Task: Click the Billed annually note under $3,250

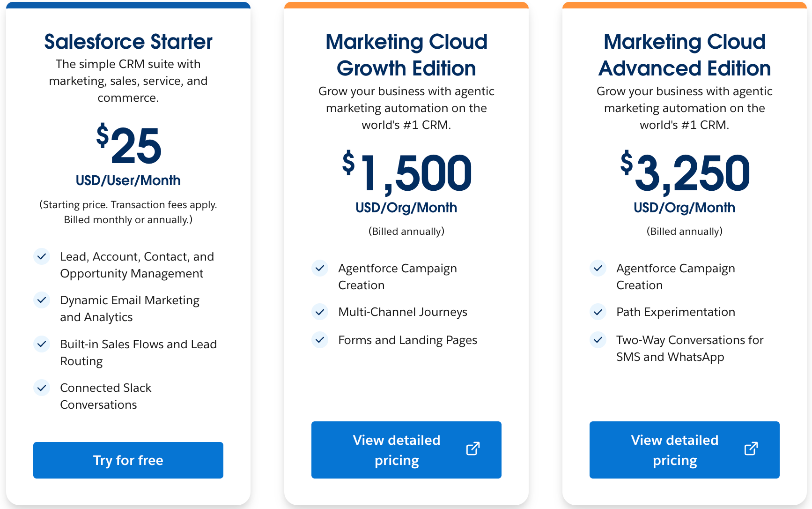Action: pyautogui.click(x=684, y=231)
